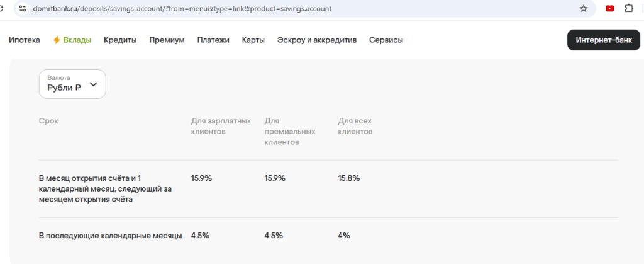Open the Ипотека menu item
The width and height of the screenshot is (644, 264).
click(x=25, y=40)
